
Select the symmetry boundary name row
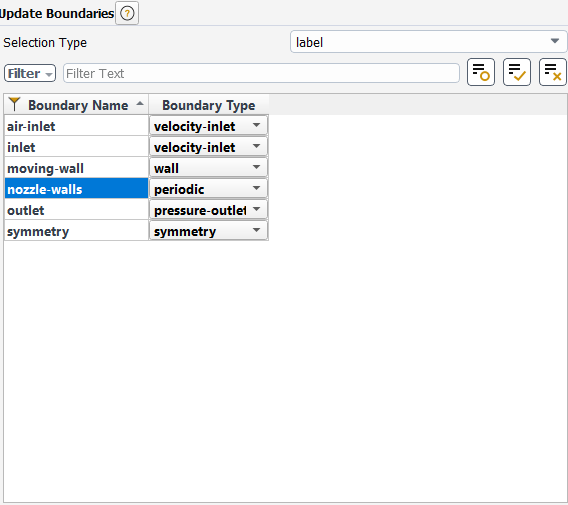(x=76, y=231)
